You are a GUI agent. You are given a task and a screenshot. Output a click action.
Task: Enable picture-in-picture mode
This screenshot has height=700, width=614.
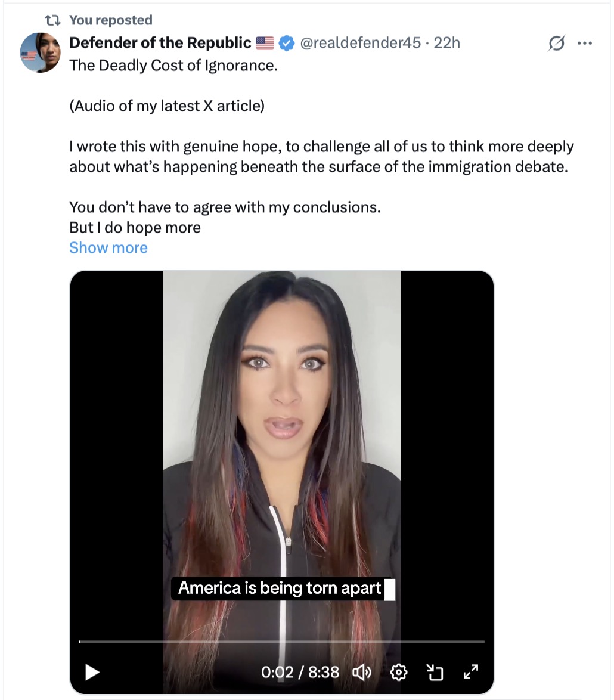[435, 673]
